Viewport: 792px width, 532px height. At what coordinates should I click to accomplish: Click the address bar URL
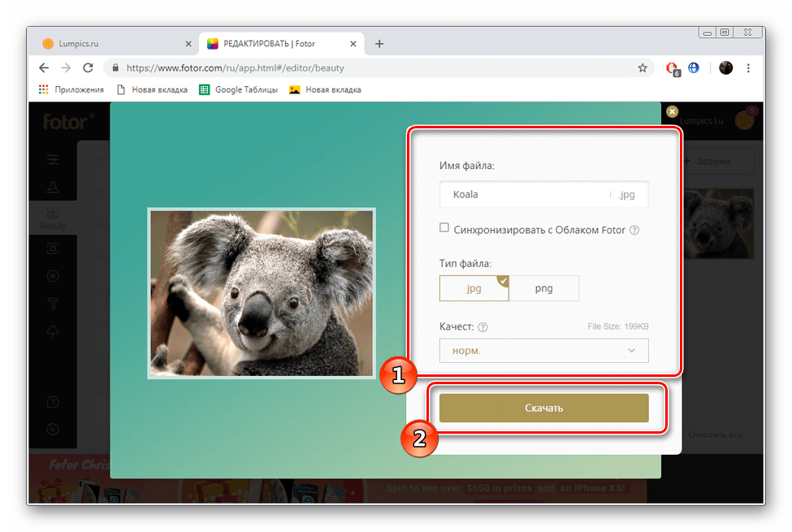235,67
